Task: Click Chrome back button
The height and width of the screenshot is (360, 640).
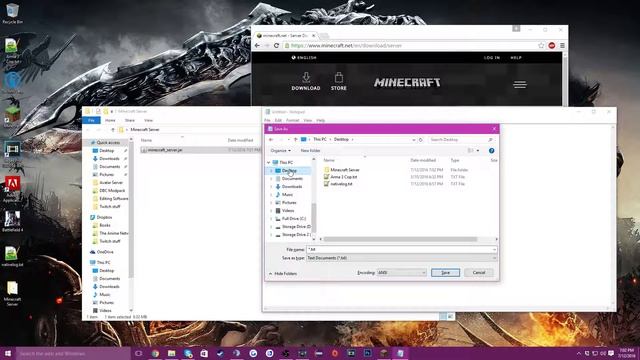Action: (257, 46)
